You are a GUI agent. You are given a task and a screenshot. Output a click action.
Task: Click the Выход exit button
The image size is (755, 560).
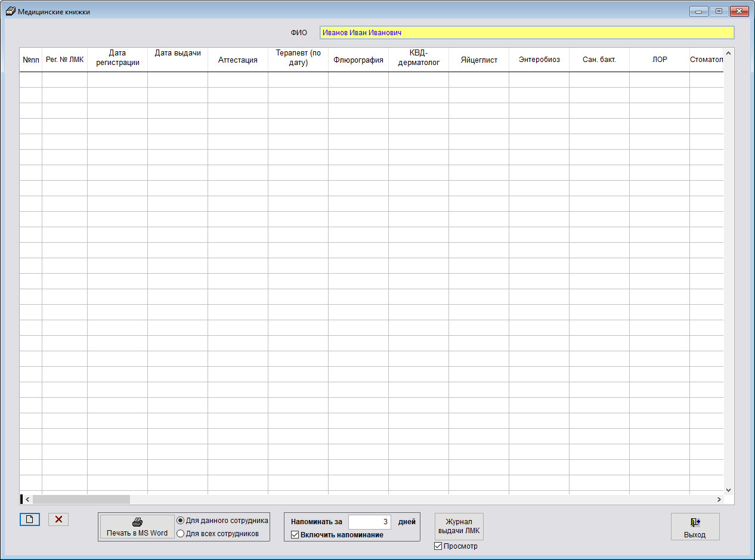pyautogui.click(x=695, y=527)
